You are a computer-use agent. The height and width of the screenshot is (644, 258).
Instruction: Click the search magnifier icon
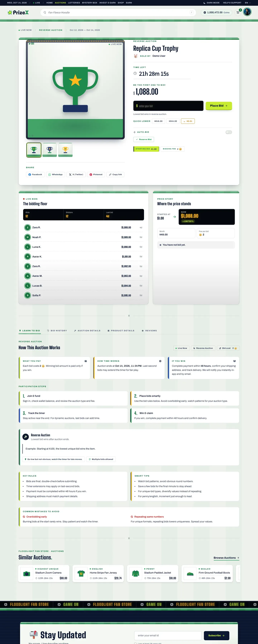[45, 13]
